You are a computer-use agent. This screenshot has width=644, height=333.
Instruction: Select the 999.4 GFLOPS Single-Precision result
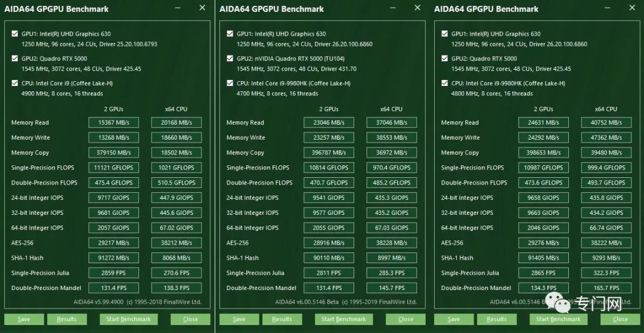606,168
